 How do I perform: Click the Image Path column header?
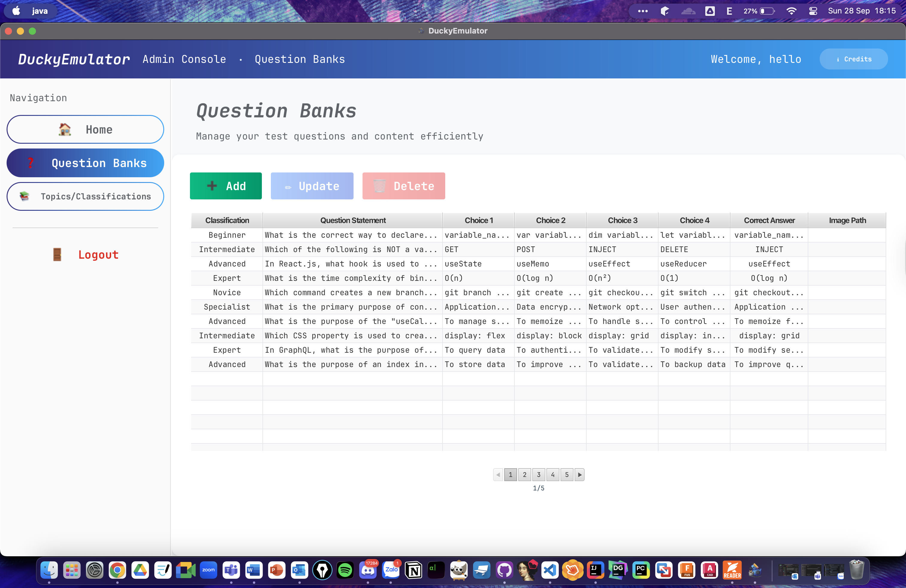coord(847,220)
